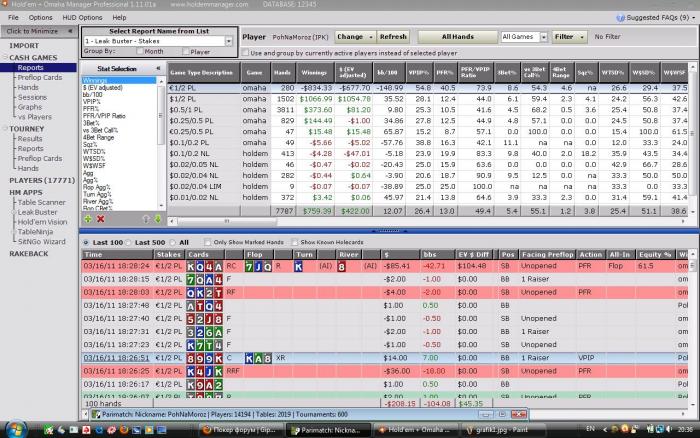Click the green move stat down arrow icon

point(158,219)
